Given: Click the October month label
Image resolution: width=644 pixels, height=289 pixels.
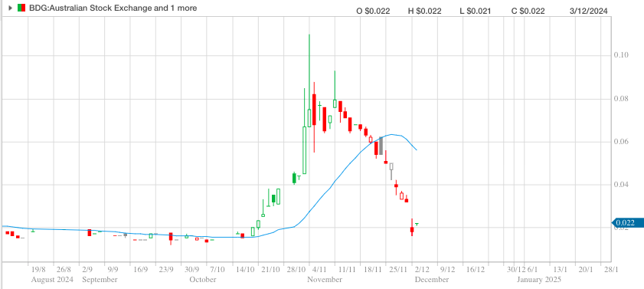Looking at the screenshot, I should click(202, 280).
